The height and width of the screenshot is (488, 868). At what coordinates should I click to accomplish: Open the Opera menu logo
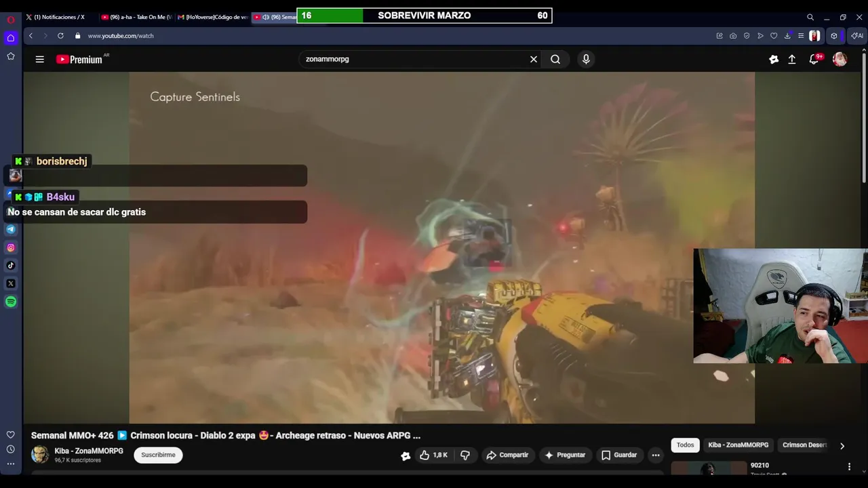[11, 20]
